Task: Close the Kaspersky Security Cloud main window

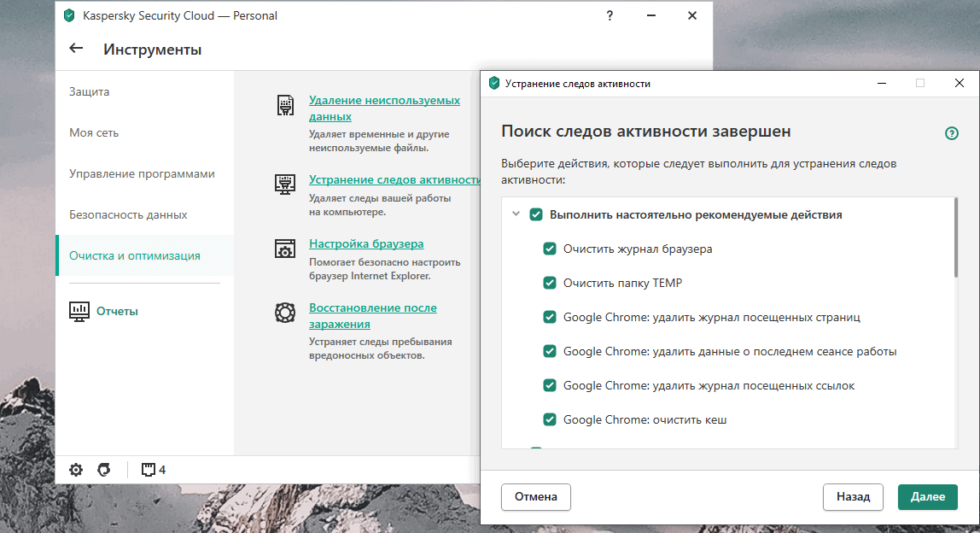Action: click(x=691, y=15)
